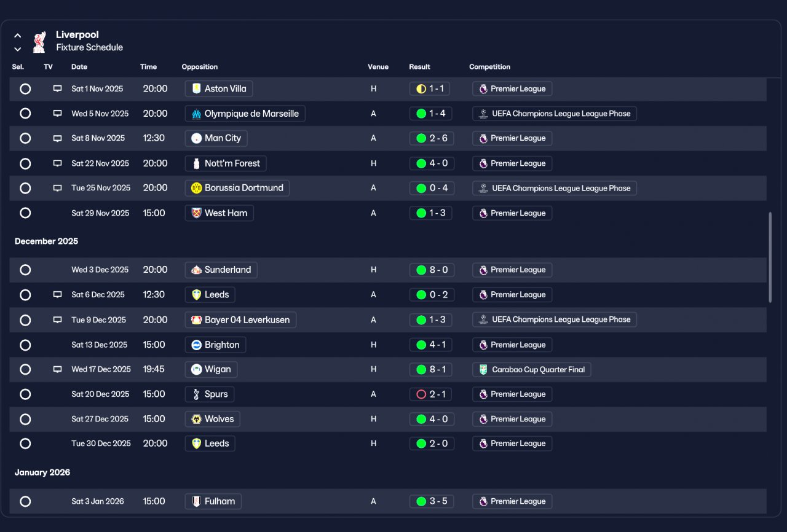Open the Nott'm Forest opposition button
The image size is (787, 532).
point(226,163)
